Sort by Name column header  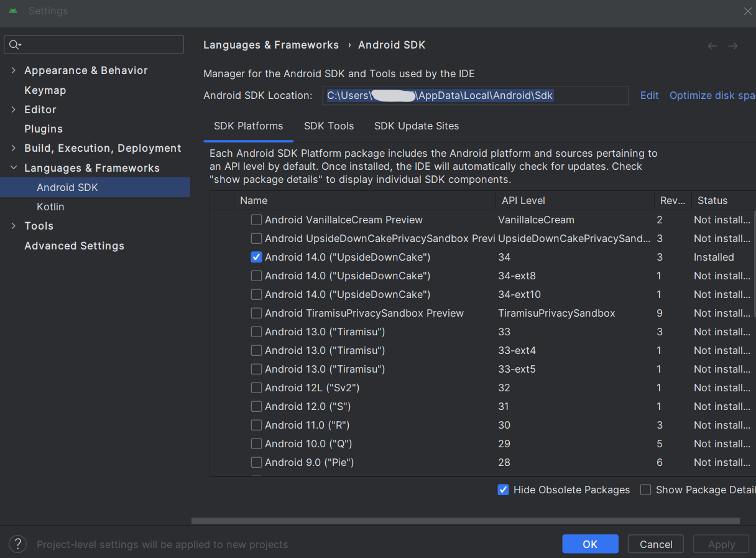[364, 200]
